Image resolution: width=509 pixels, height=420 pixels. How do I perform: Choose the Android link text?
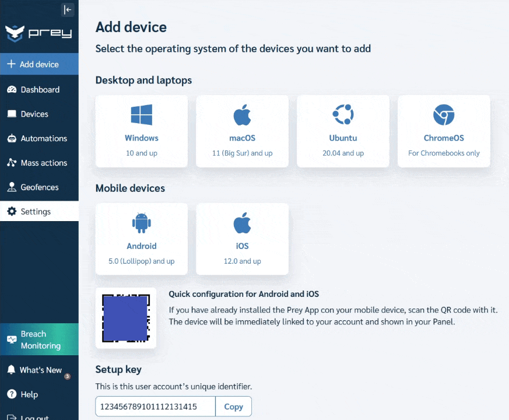tap(142, 246)
